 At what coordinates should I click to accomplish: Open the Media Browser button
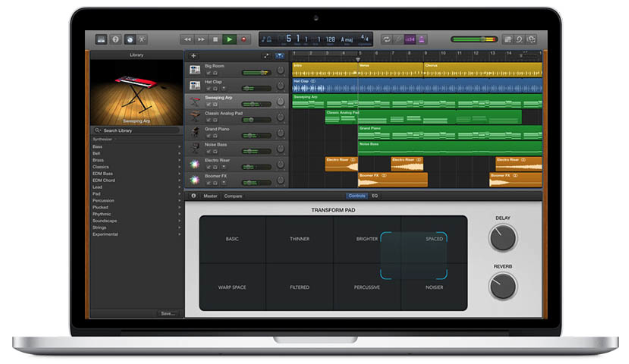(532, 39)
